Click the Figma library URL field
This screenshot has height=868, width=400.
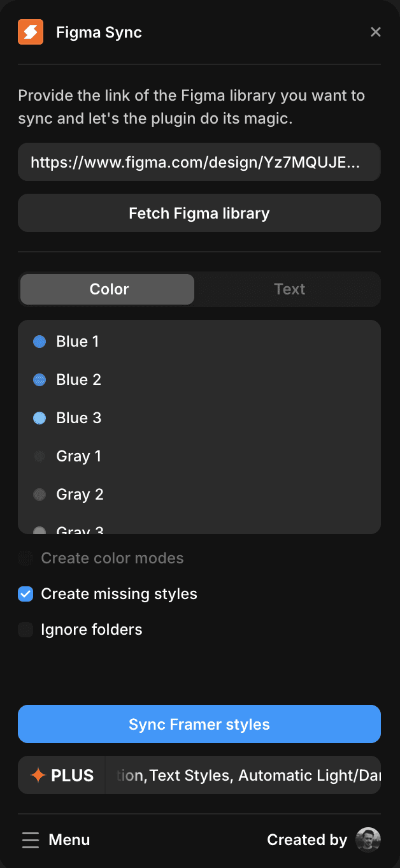pyautogui.click(x=199, y=162)
